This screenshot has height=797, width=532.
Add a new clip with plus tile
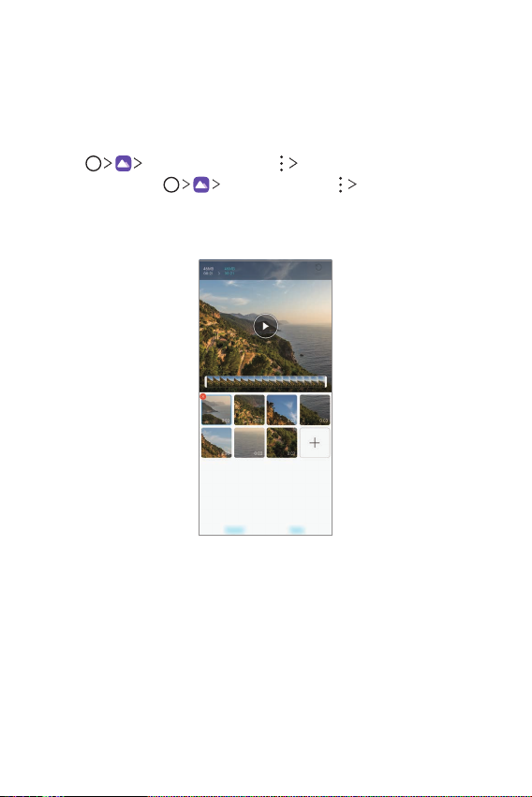coord(315,443)
